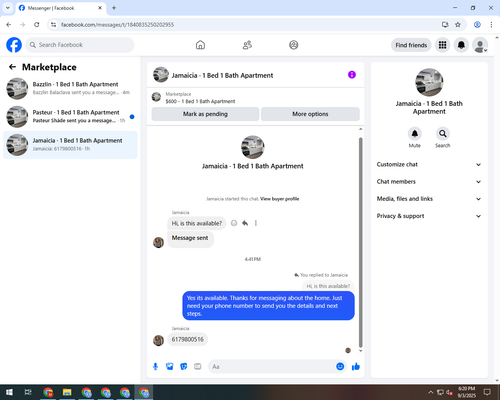The image size is (500, 400).
Task: React to 'Hi, is this available?' message
Action: pyautogui.click(x=234, y=223)
